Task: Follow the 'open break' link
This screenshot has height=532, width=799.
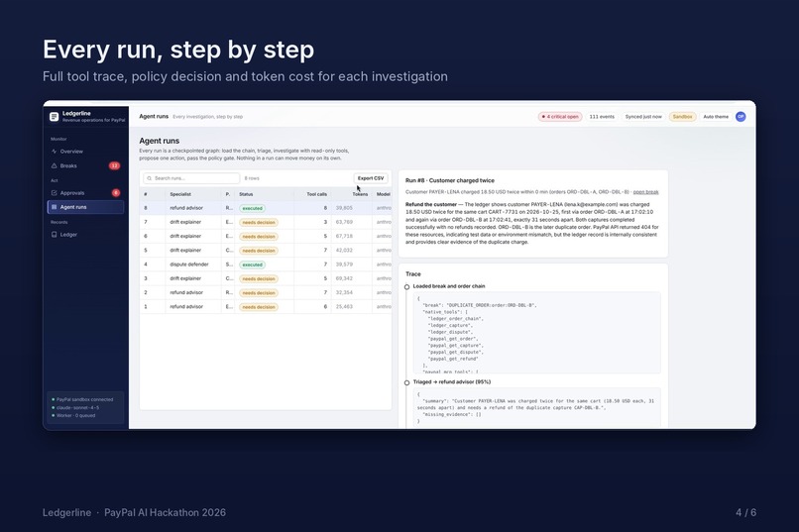Action: [645, 192]
